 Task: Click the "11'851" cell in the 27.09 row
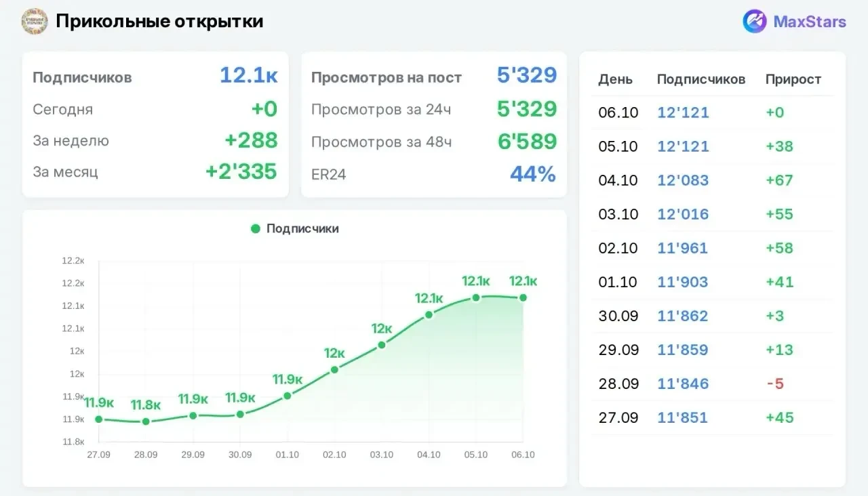coord(682,417)
